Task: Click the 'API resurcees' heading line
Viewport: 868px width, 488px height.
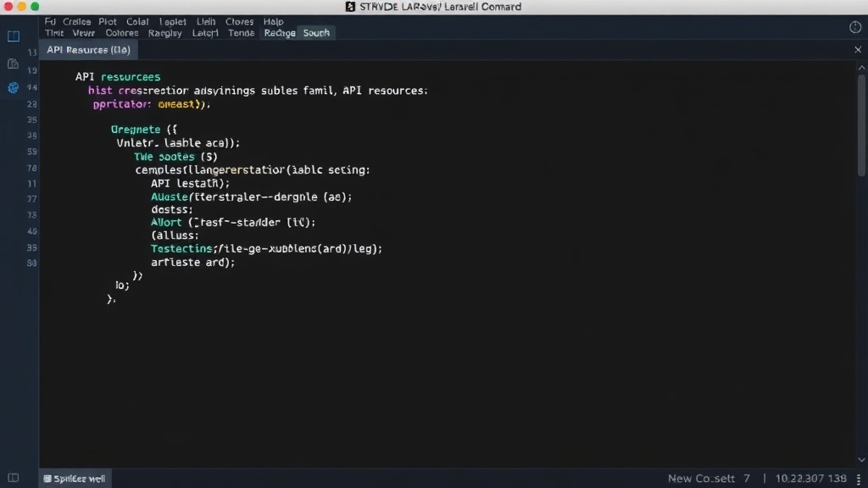Action: (x=118, y=77)
